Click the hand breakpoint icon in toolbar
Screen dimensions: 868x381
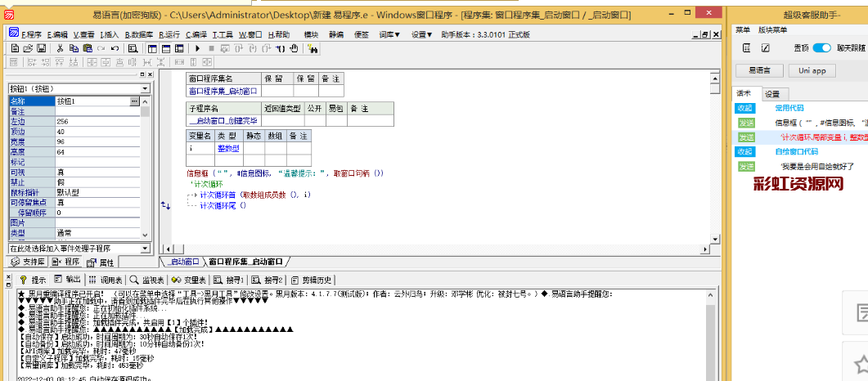click(x=292, y=48)
